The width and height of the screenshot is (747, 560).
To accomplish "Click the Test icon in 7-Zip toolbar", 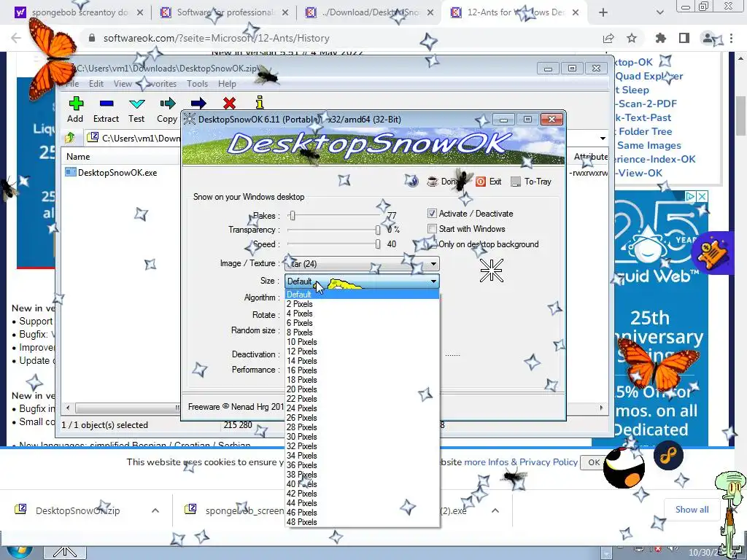I will [136, 104].
